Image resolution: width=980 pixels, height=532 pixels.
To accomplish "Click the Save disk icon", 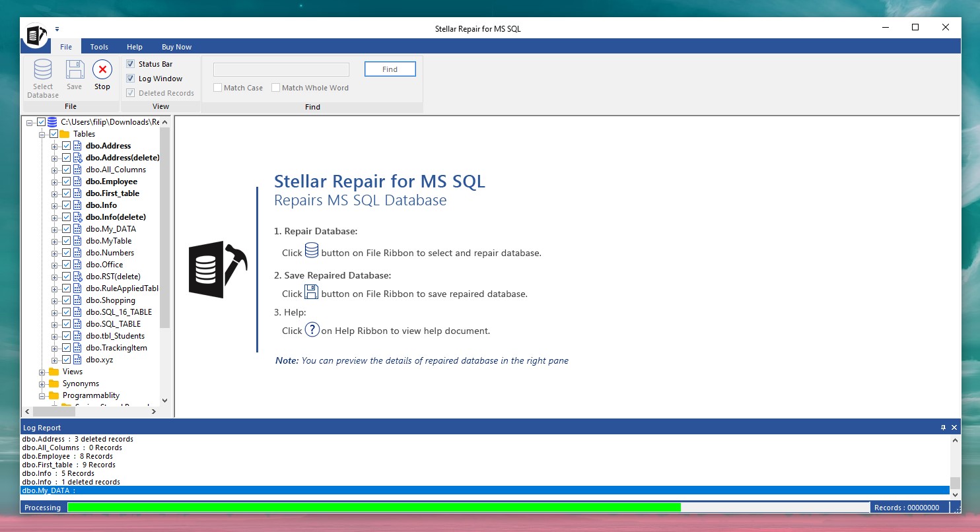I will click(75, 69).
